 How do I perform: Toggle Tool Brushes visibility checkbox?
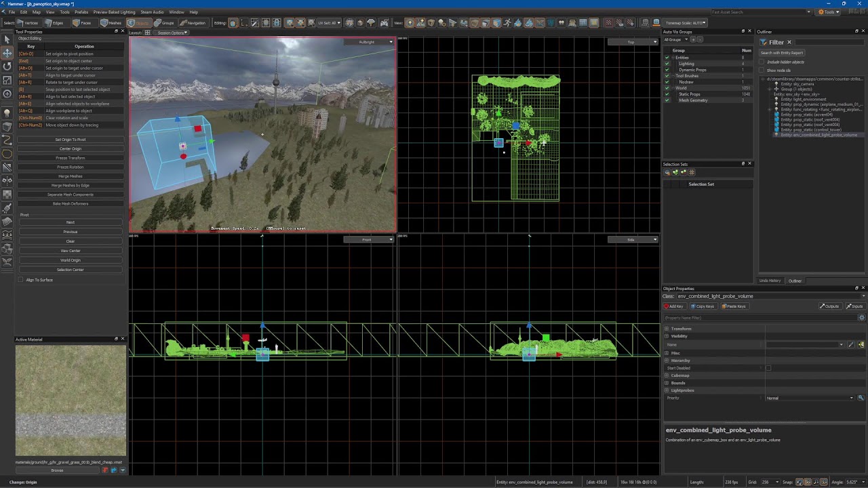tap(667, 76)
